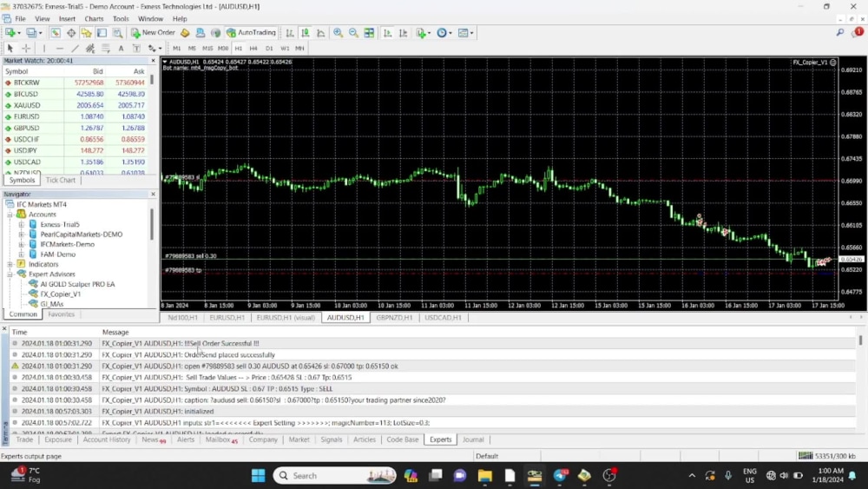This screenshot has height=489, width=868.
Task: Open the Charts menu
Action: click(x=94, y=19)
